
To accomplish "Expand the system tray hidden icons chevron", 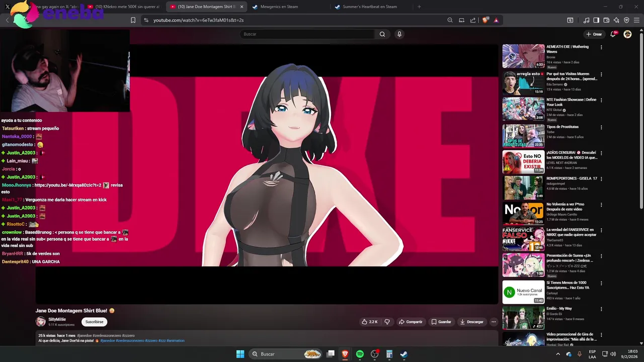I will pyautogui.click(x=558, y=354).
